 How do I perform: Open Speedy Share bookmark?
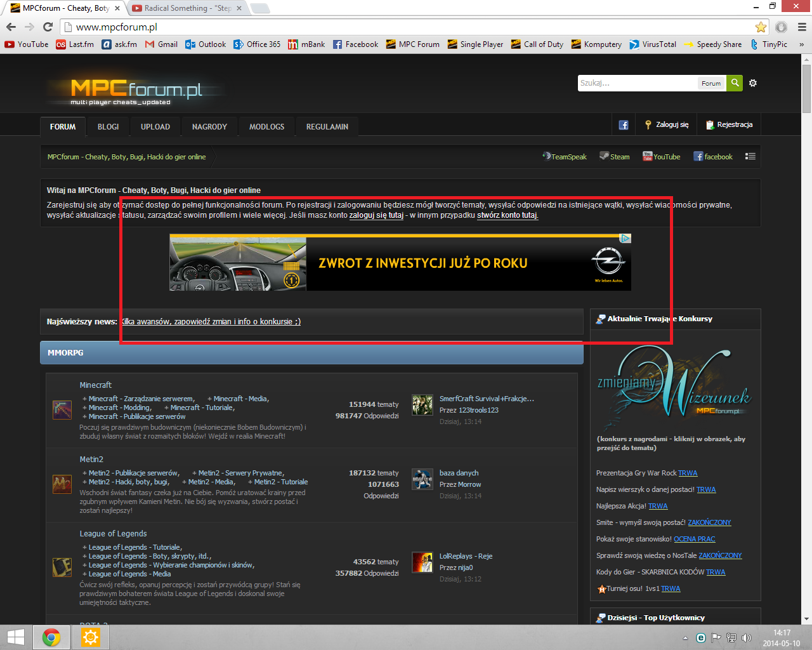712,44
